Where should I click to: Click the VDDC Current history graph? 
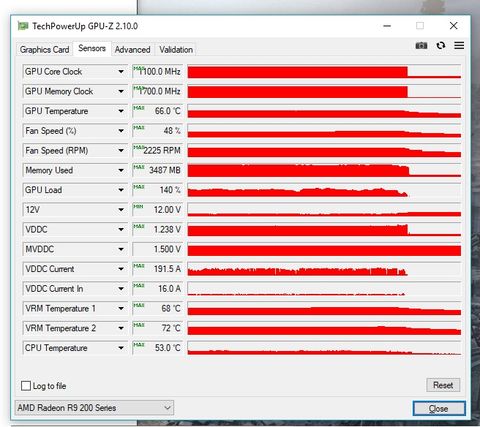(324, 269)
